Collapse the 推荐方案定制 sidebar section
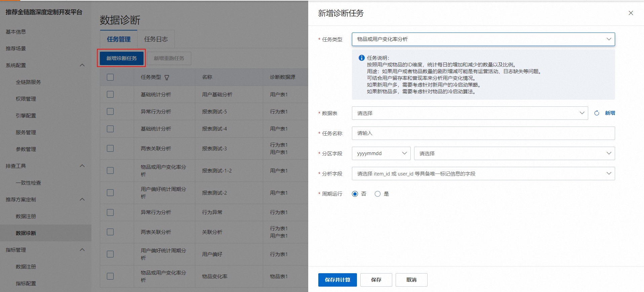 pos(82,199)
